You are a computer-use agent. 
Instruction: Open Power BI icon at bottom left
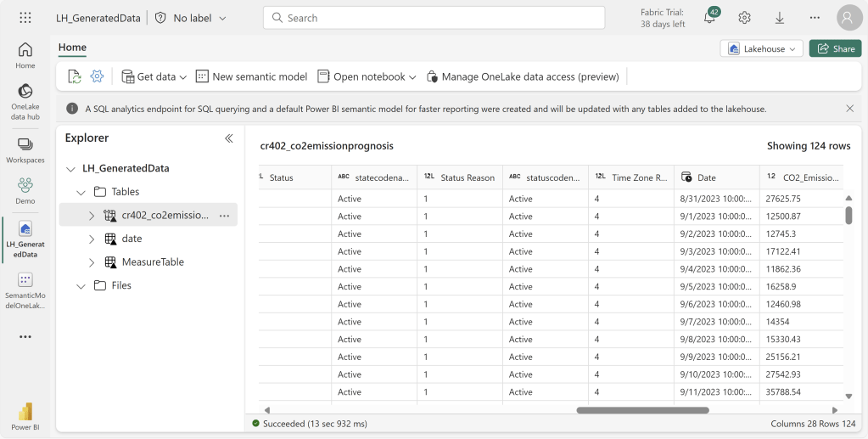click(x=25, y=415)
